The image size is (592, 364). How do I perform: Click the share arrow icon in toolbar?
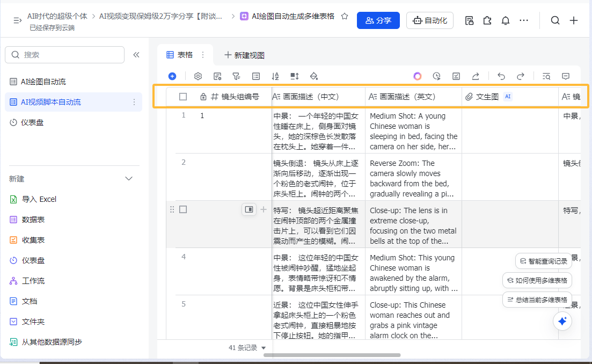point(476,76)
